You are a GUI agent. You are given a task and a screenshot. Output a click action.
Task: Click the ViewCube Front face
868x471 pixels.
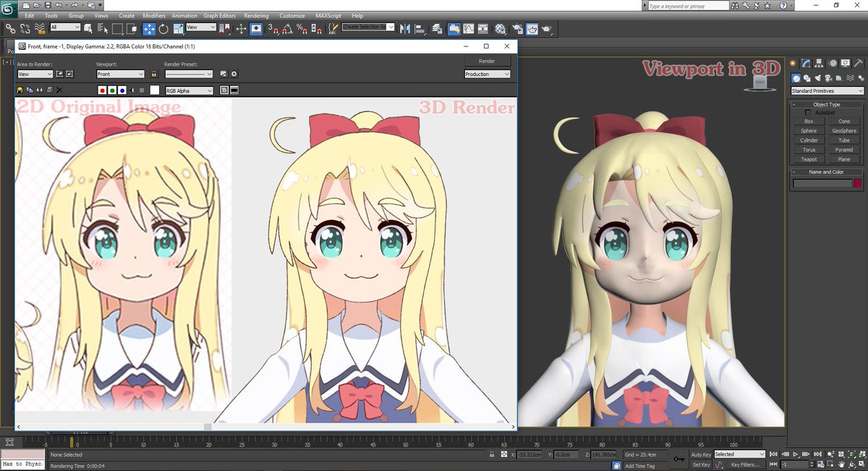pyautogui.click(x=761, y=83)
